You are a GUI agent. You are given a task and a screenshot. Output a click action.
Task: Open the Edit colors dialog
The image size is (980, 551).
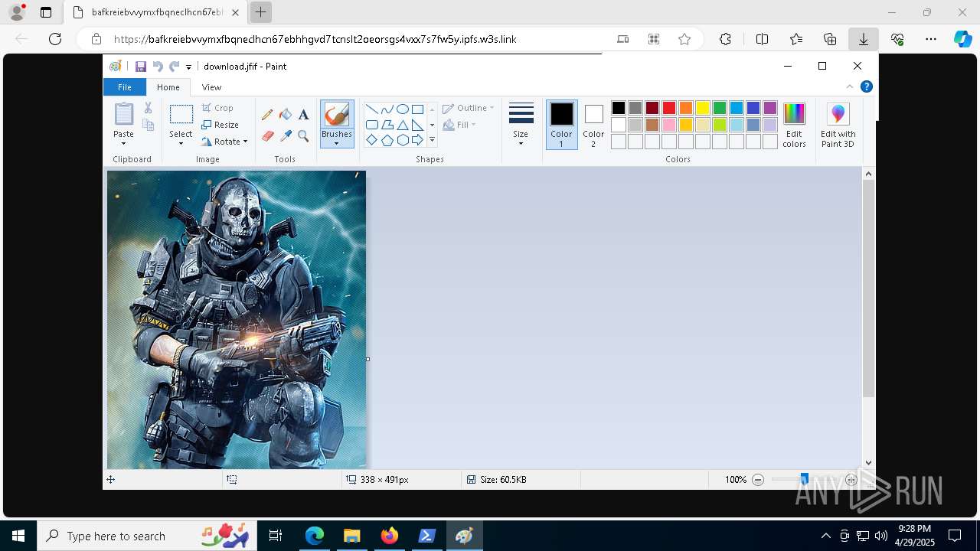point(794,125)
